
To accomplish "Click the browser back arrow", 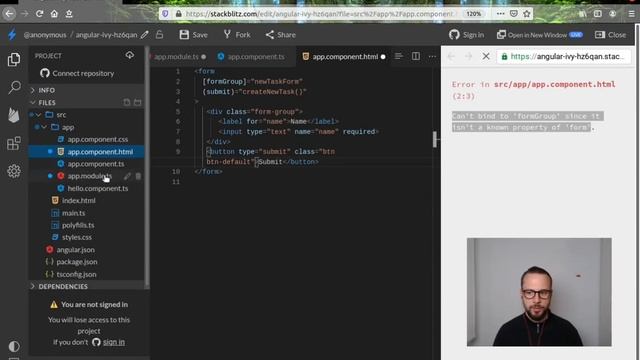I will click(x=9, y=13).
